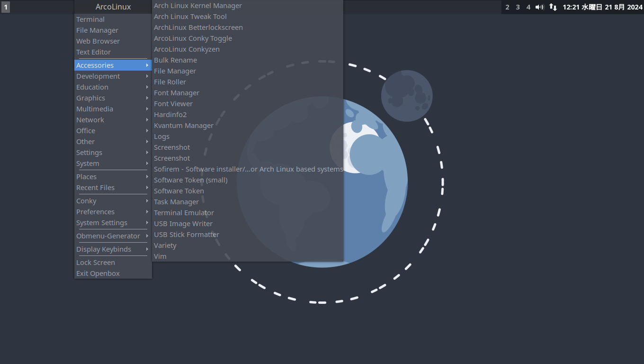Switch to workspace 4 in the panel

528,7
